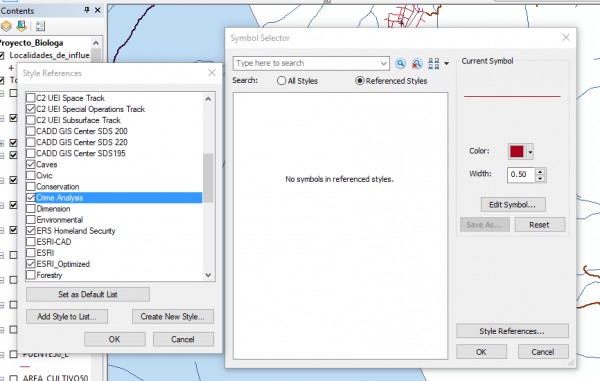
Task: Click Add Style to List... button
Action: (67, 317)
